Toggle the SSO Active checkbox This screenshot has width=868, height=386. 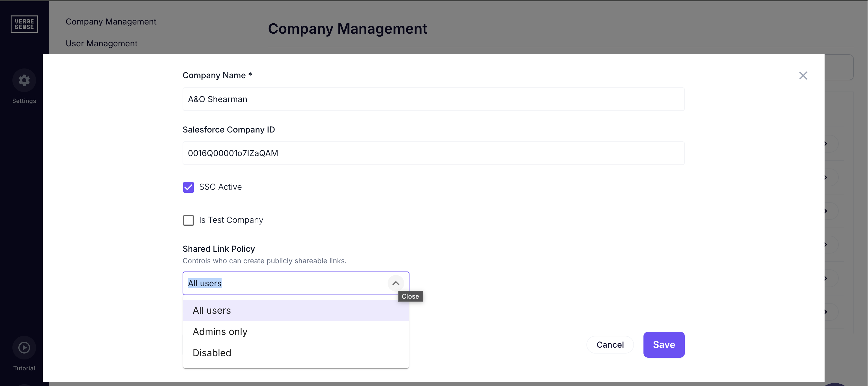[x=188, y=187]
